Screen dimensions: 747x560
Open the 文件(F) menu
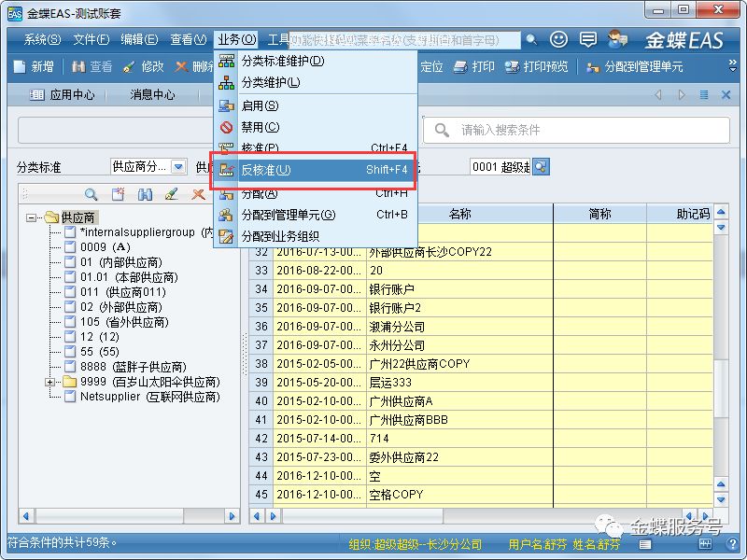pyautogui.click(x=91, y=39)
